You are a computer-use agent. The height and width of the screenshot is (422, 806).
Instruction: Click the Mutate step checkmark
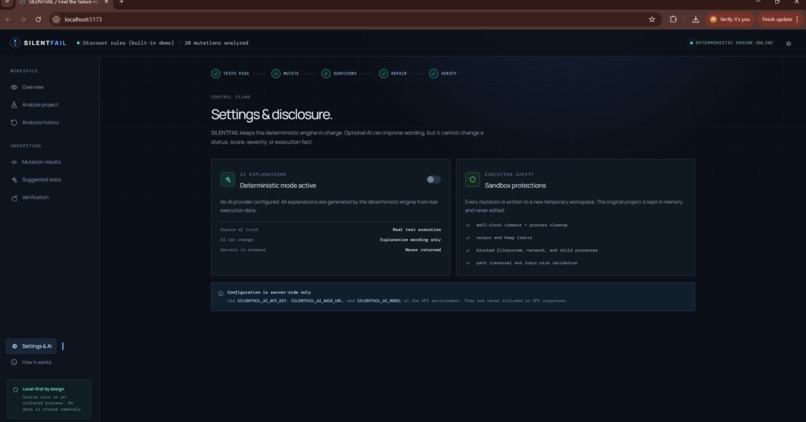(x=276, y=74)
